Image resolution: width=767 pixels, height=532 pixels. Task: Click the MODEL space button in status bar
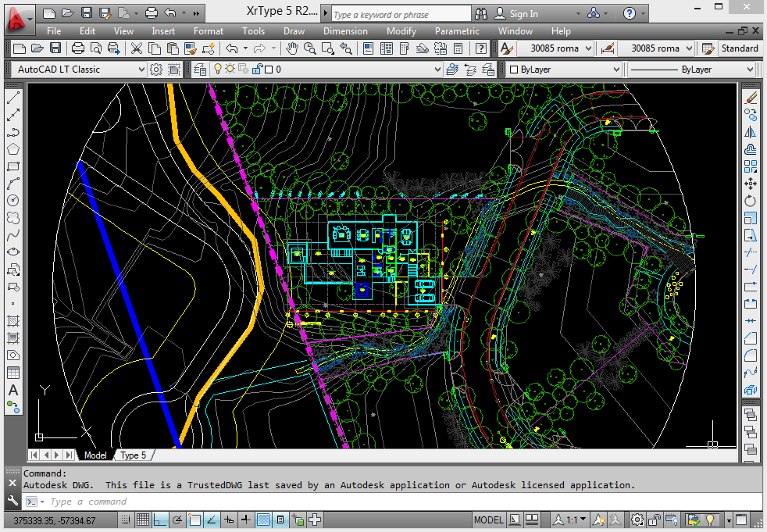click(x=488, y=520)
